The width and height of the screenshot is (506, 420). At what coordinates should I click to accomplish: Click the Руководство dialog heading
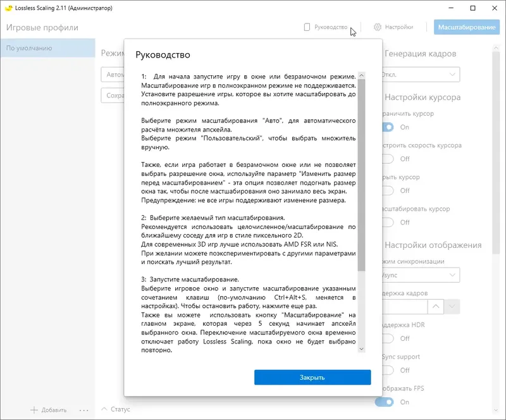[163, 54]
